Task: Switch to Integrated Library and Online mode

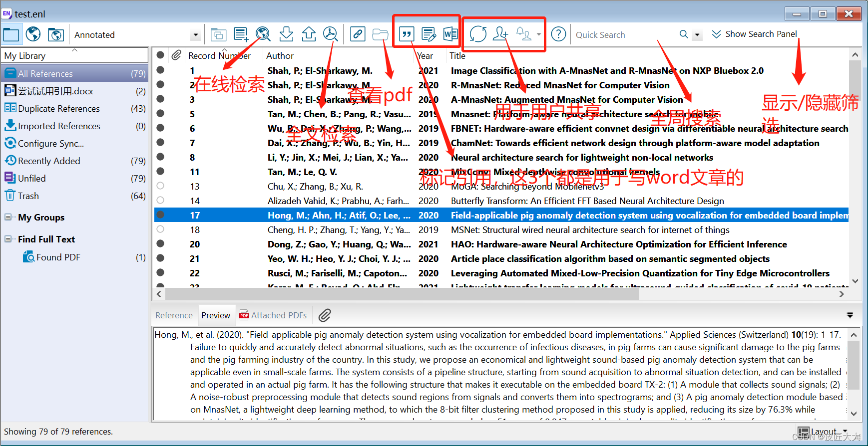Action: tap(56, 34)
